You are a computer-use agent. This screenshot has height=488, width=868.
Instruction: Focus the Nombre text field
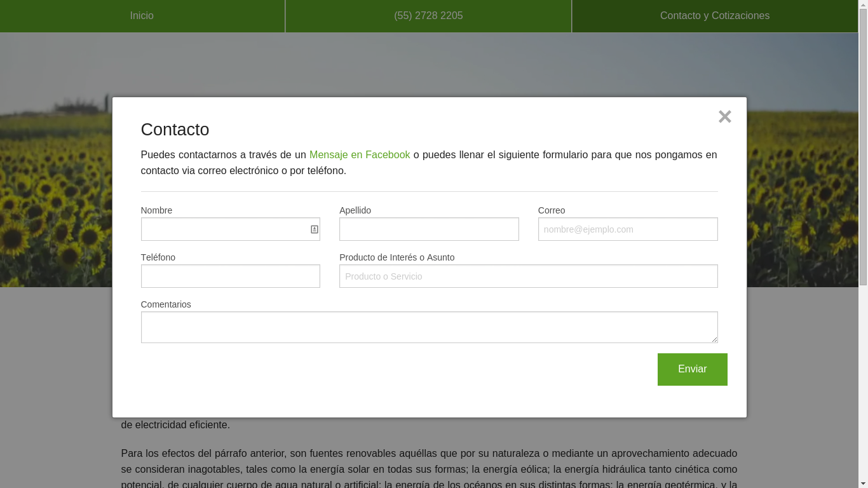222,229
